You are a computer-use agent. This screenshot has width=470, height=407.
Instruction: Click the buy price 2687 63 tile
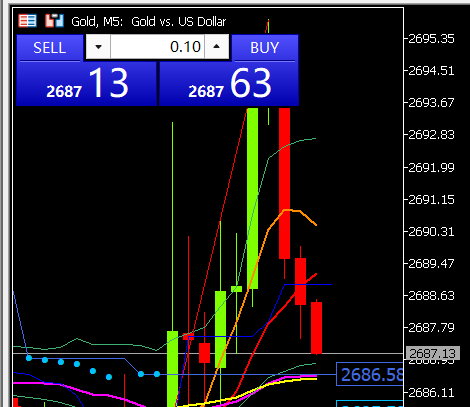click(x=229, y=84)
